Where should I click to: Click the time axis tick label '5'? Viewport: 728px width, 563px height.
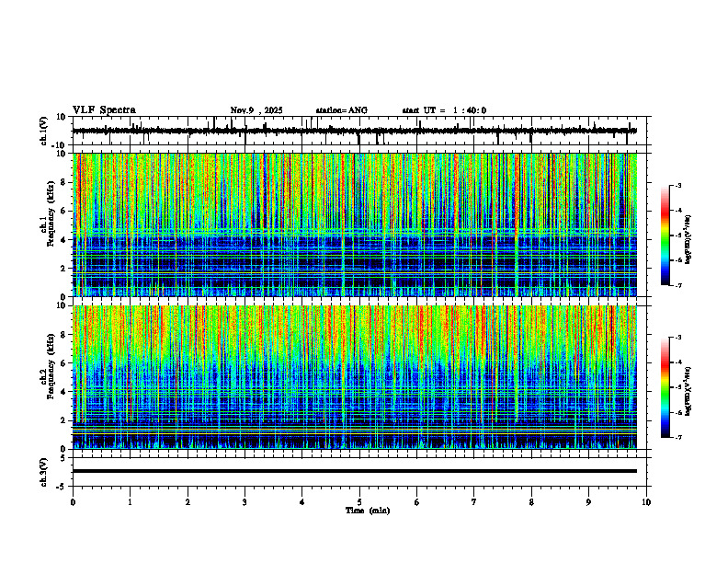359,502
